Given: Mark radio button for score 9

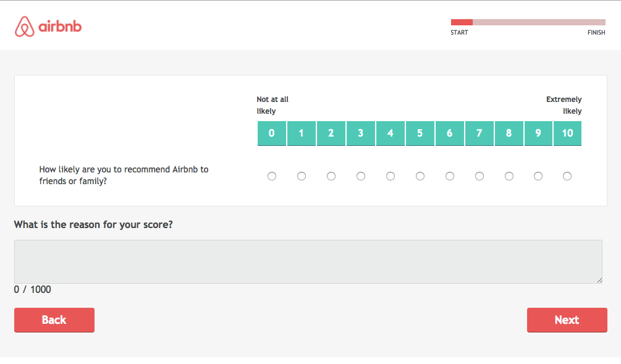Looking at the screenshot, I should (538, 176).
